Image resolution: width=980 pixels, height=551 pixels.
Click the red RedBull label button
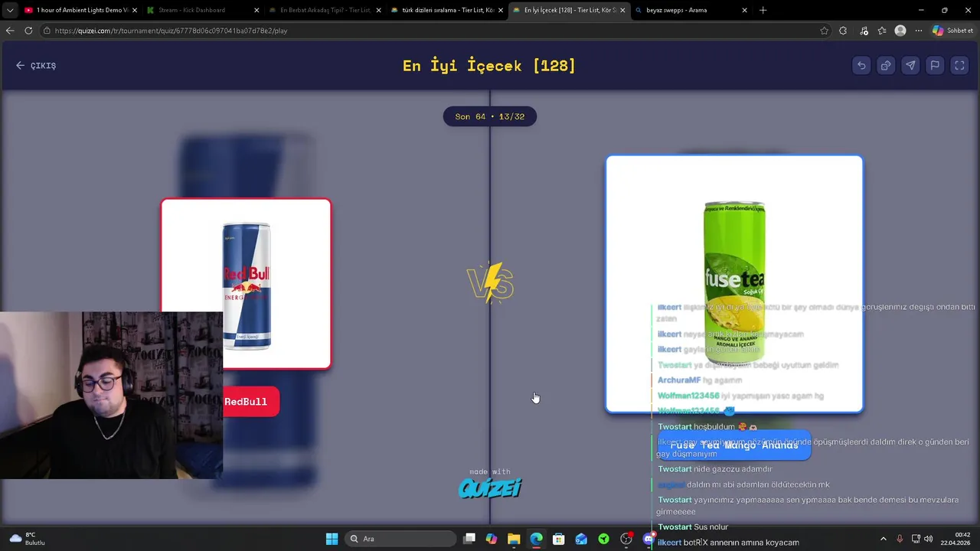click(x=246, y=402)
